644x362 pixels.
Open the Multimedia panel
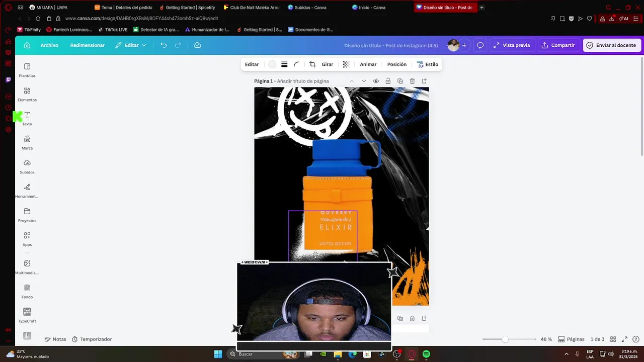click(x=27, y=267)
